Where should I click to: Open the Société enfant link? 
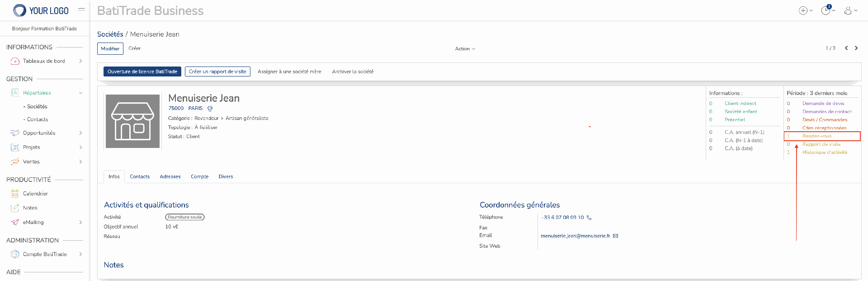coord(741,112)
